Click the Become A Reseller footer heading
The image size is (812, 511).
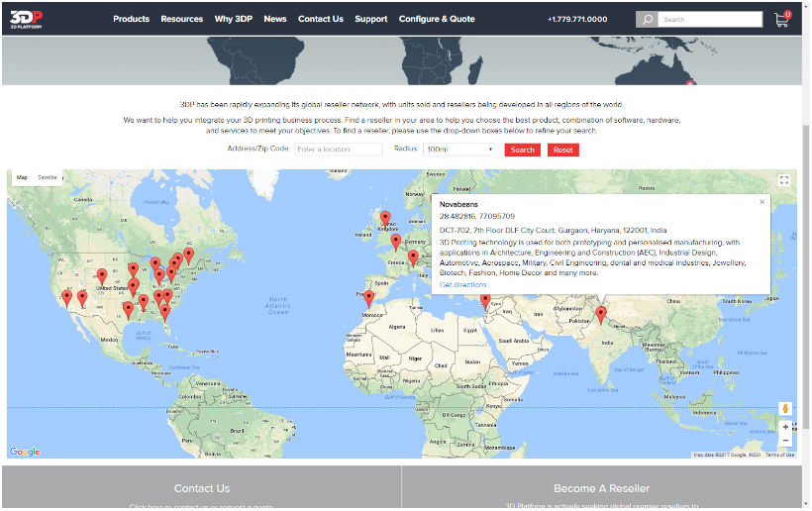tap(601, 488)
